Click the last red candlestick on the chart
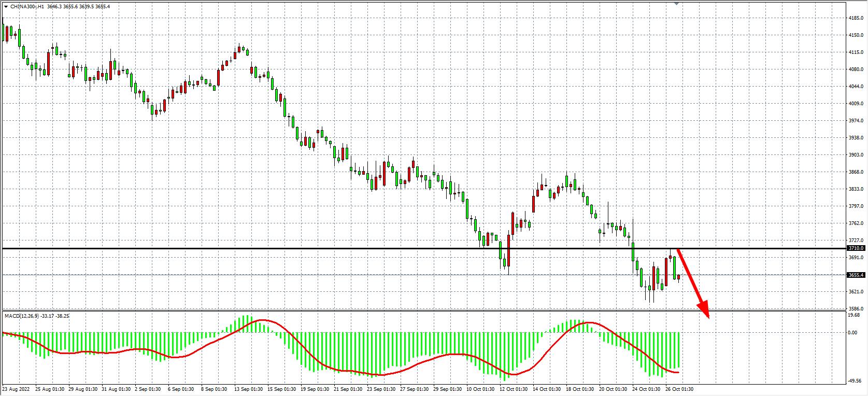This screenshot has height=396, width=868. (678, 277)
